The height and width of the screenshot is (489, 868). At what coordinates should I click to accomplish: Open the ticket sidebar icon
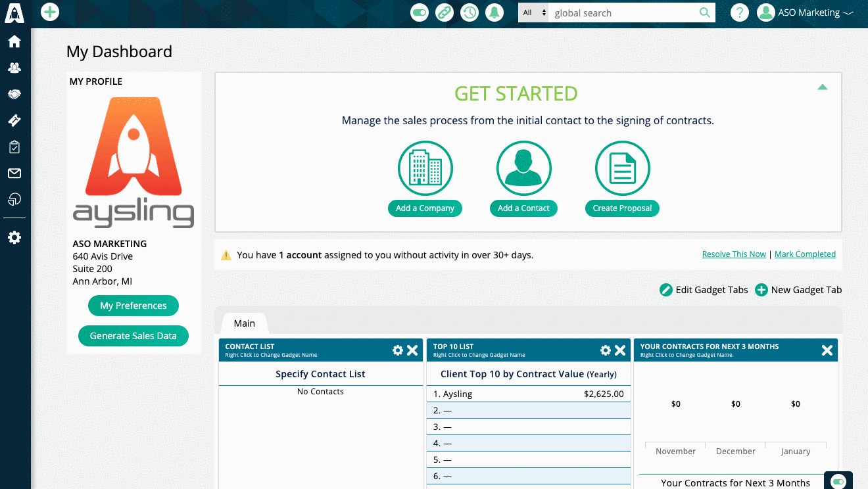coord(14,120)
